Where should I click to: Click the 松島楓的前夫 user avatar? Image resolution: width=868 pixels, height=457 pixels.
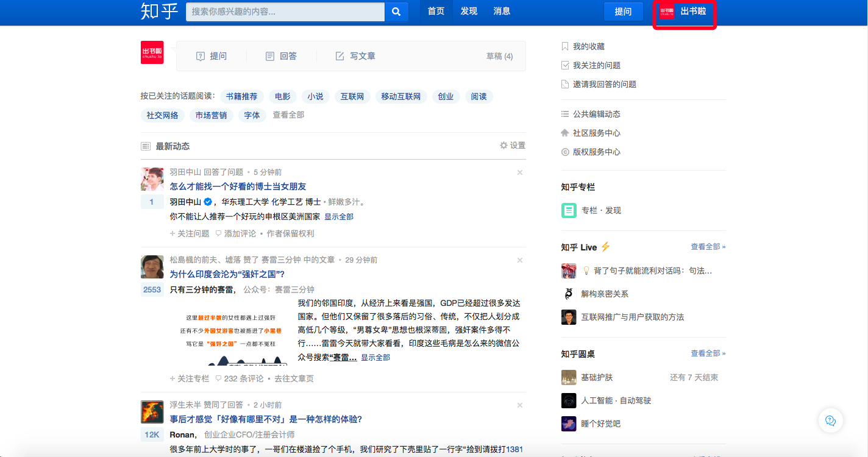152,267
